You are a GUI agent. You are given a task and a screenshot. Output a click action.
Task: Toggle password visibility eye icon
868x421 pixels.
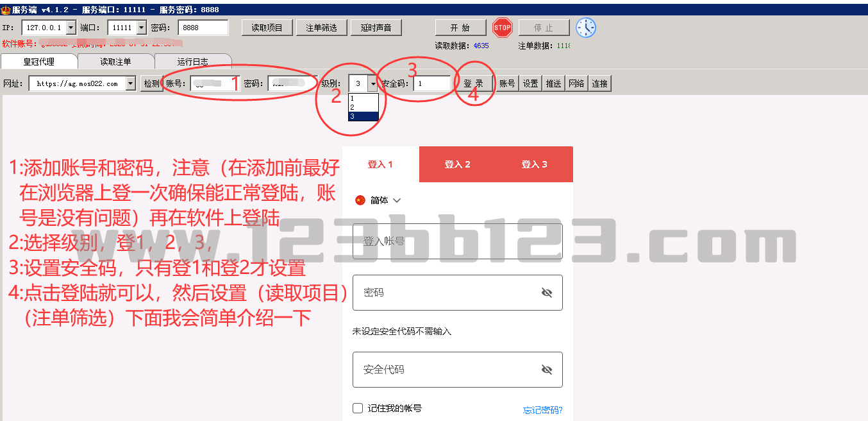pos(546,293)
